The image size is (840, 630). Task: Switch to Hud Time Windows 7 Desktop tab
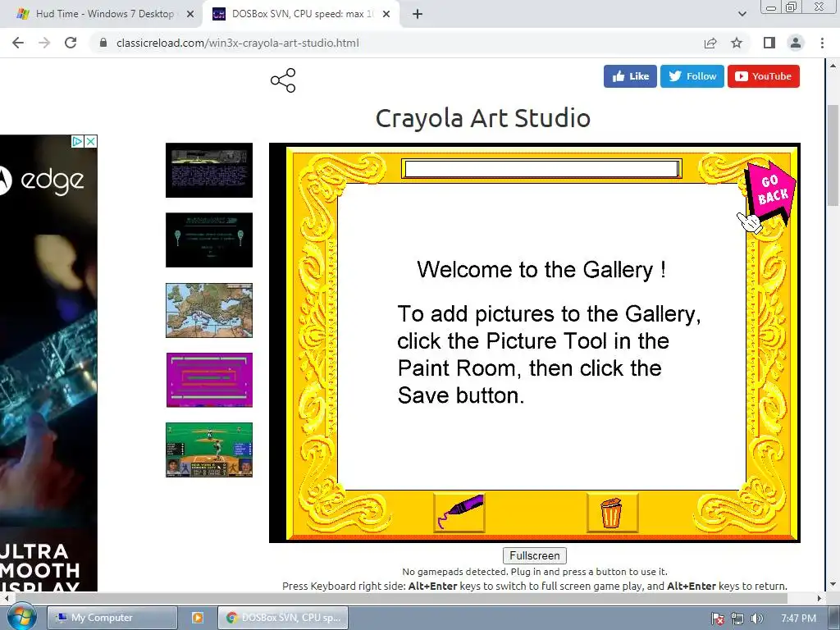104,14
